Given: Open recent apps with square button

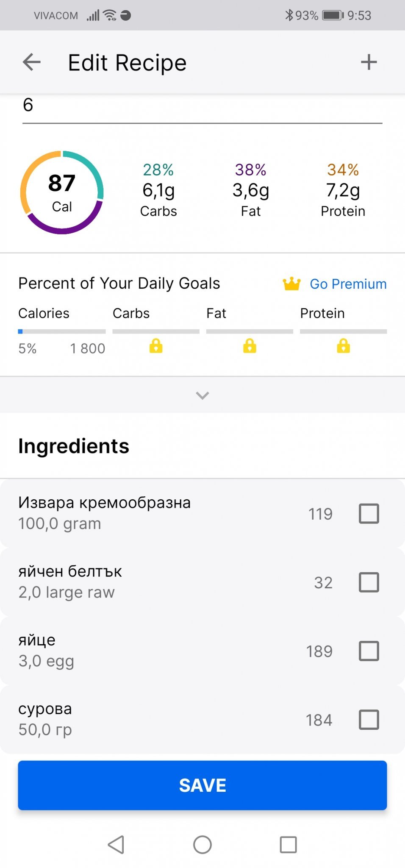Looking at the screenshot, I should pyautogui.click(x=288, y=844).
